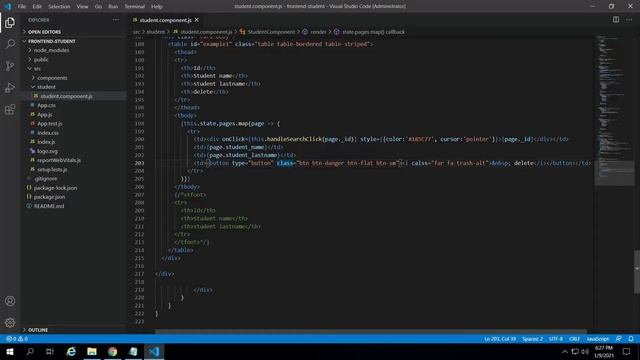Open the Accounts menu icon
Screen dimensions: 640x360
pos(10,301)
